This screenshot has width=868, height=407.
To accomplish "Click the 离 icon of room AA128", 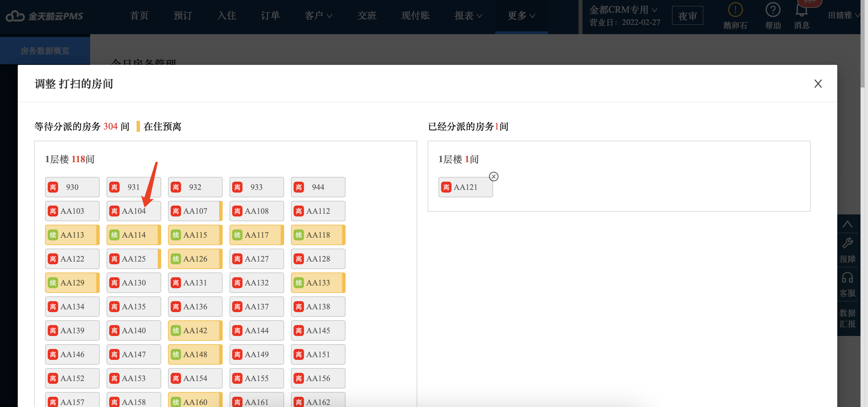I will [299, 259].
